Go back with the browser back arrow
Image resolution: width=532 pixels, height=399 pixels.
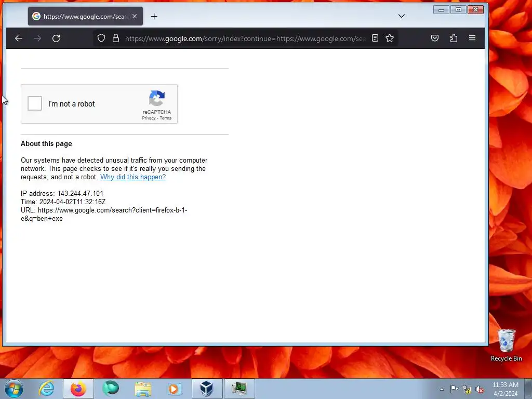coord(19,38)
